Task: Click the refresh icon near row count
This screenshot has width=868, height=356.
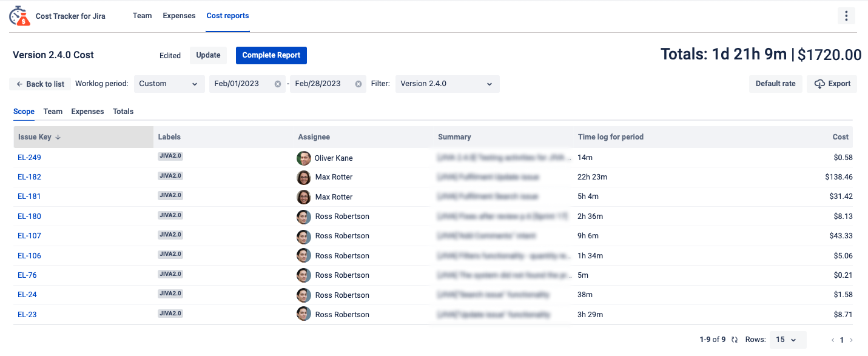Action: coord(735,340)
